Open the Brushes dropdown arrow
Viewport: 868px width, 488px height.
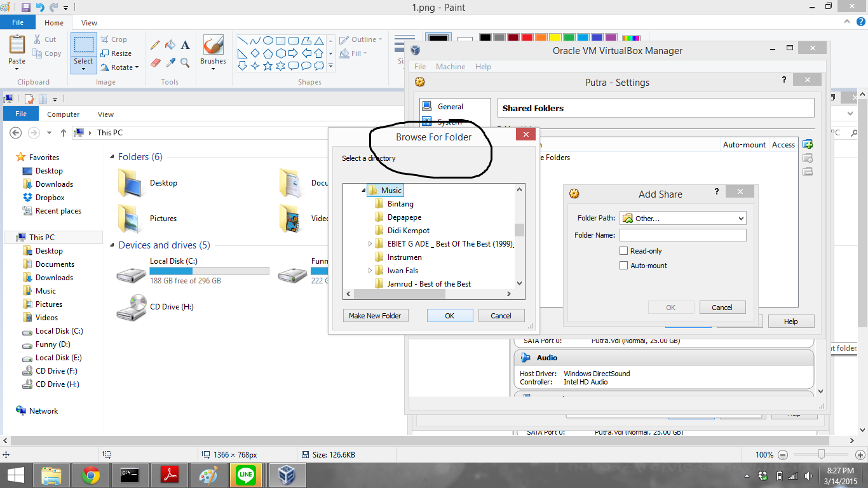coord(213,68)
